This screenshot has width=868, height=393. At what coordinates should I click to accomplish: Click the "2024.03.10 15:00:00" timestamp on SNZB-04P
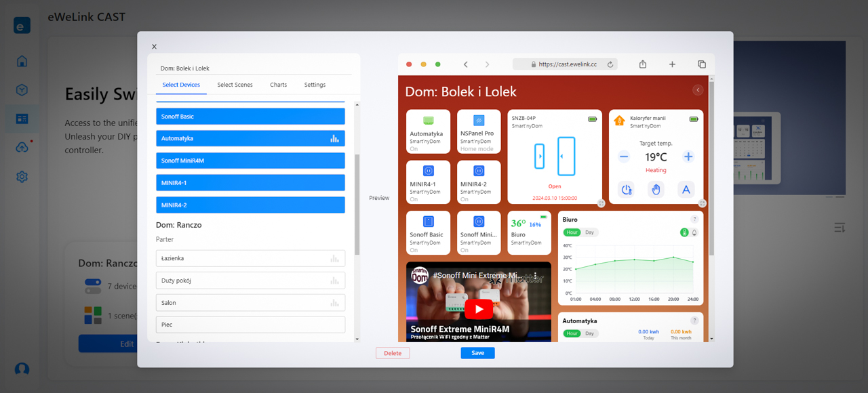click(x=555, y=199)
